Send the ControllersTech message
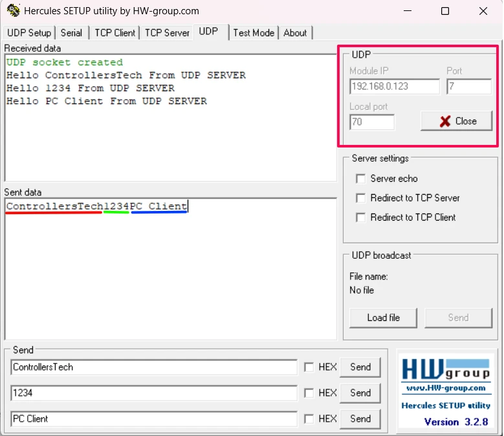The width and height of the screenshot is (504, 436). pyautogui.click(x=360, y=367)
